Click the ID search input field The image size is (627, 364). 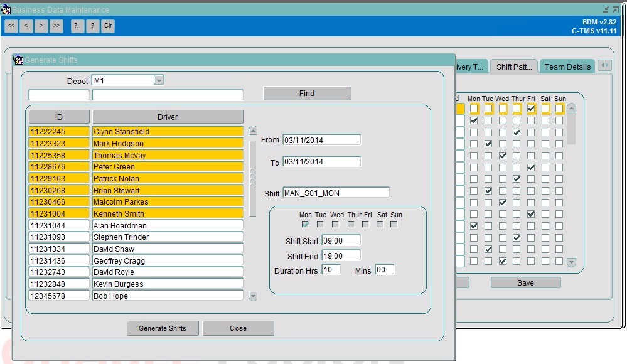tap(59, 95)
